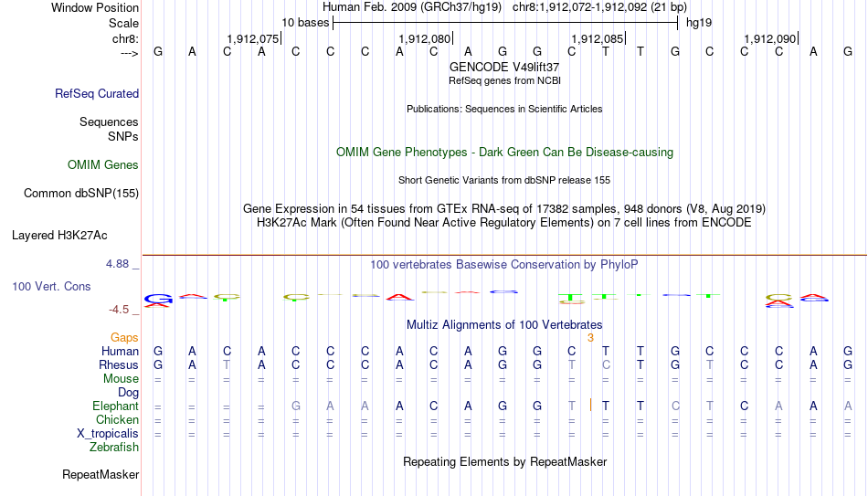Click Publications: Sequences in Scientific Articles title
Image resolution: width=868 pixels, height=496 pixels.
coord(504,109)
